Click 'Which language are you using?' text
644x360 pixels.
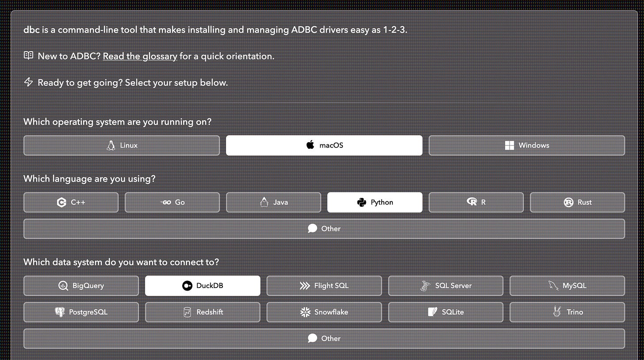pyautogui.click(x=89, y=179)
